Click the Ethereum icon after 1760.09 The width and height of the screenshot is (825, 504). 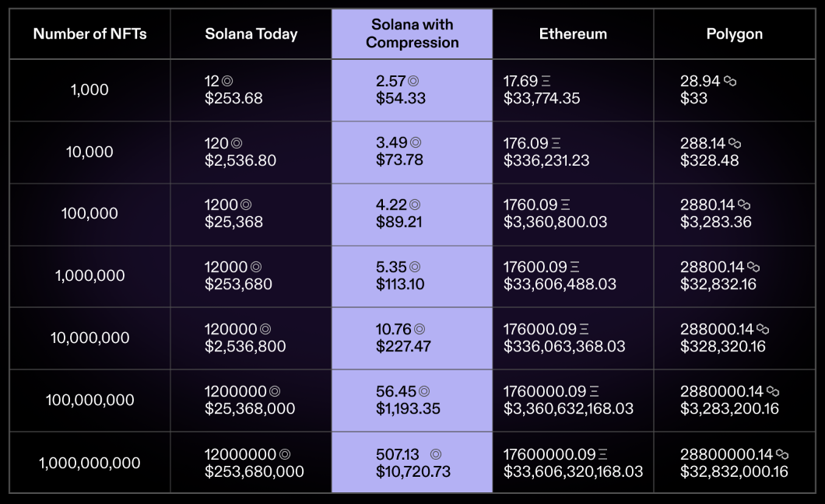point(565,205)
